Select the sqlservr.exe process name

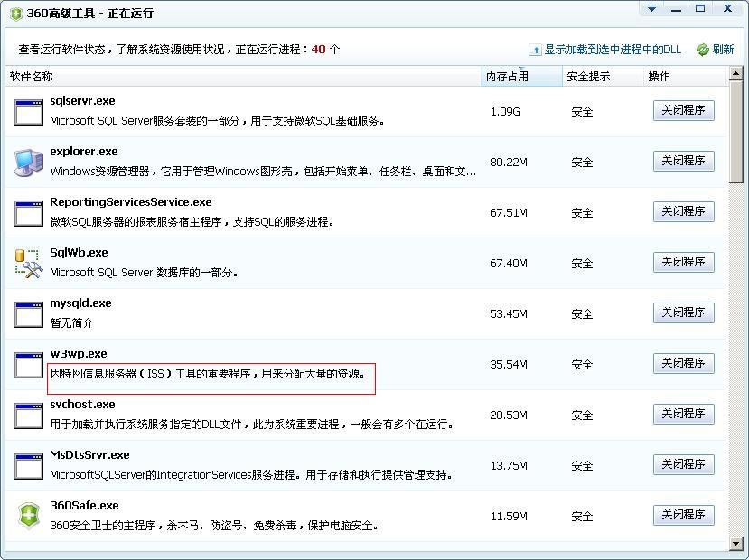(82, 101)
